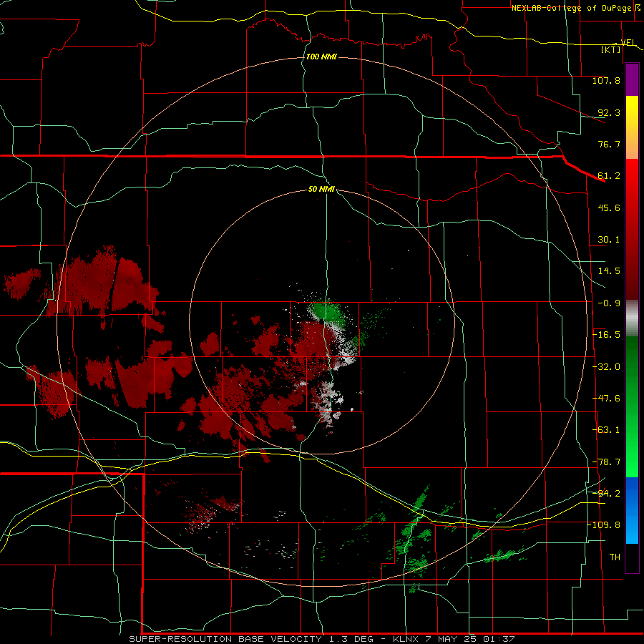Viewport: 644px width, 644px height.
Task: Click the 50 NMI range ring label
Action: click(x=321, y=190)
